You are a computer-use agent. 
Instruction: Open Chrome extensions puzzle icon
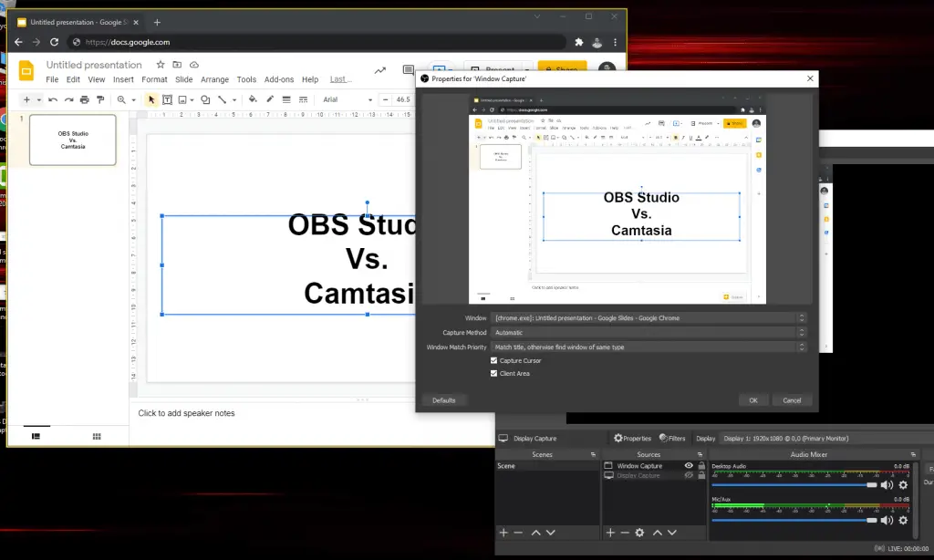(578, 42)
